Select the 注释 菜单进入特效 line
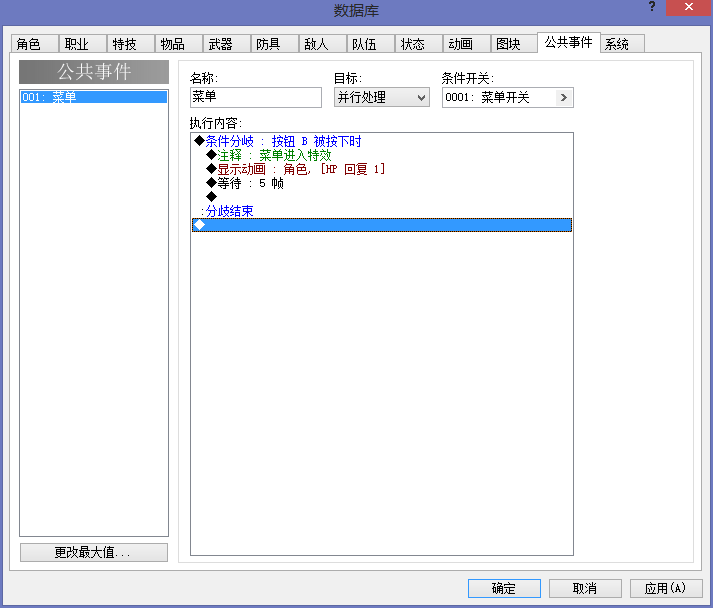The height and width of the screenshot is (608, 713). tap(382, 156)
